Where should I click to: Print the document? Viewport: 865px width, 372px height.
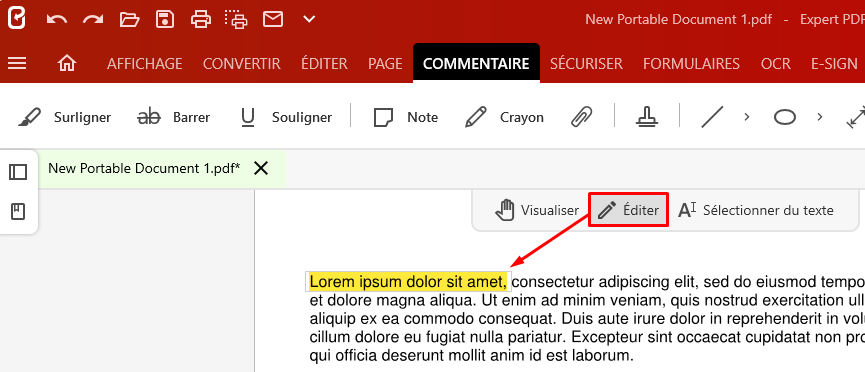pyautogui.click(x=201, y=20)
